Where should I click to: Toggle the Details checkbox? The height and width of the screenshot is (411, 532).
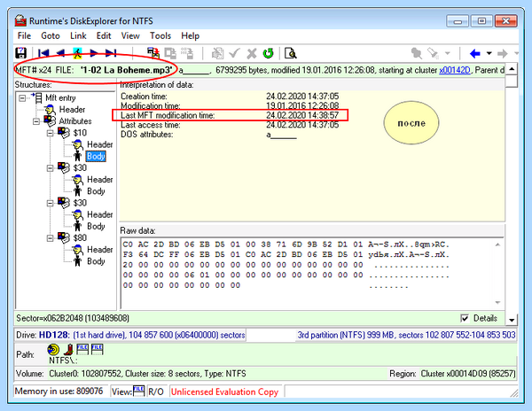tap(465, 318)
